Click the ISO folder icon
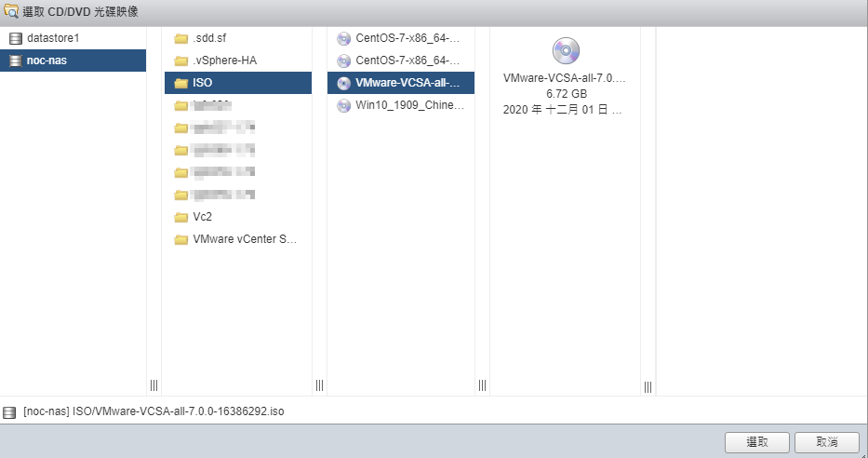Viewport: 868px width, 458px height. click(x=181, y=83)
